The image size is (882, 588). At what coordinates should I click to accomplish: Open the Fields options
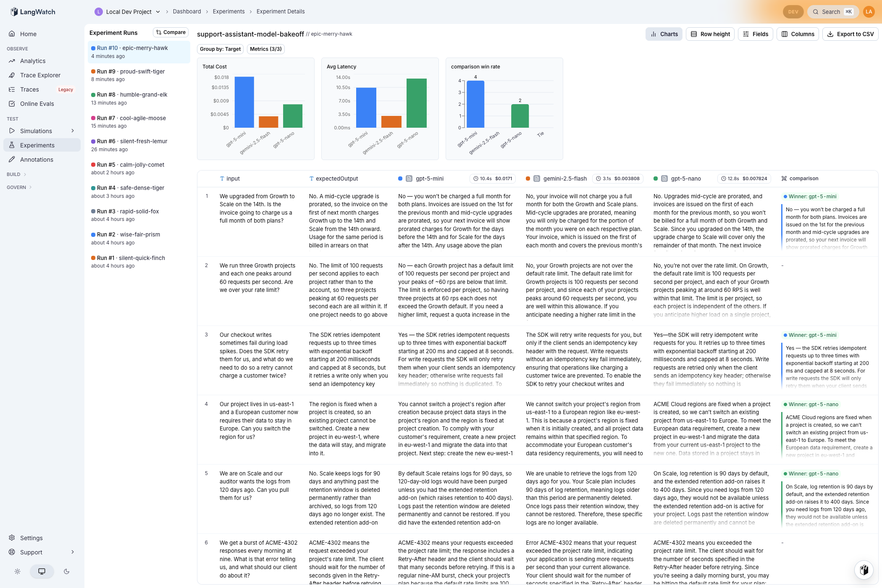[756, 34]
